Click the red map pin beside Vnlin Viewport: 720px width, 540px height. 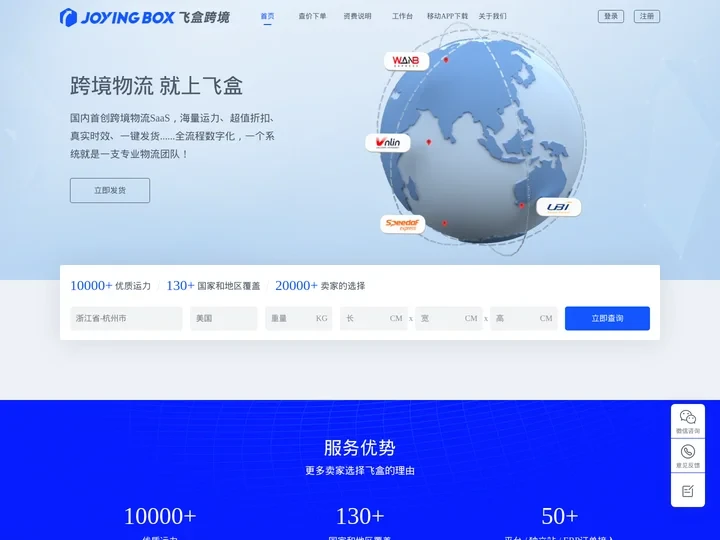click(428, 142)
